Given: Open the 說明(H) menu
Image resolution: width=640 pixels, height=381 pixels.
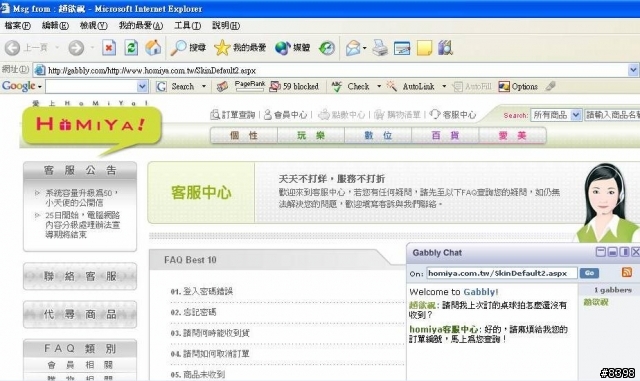Looking at the screenshot, I should click(226, 25).
